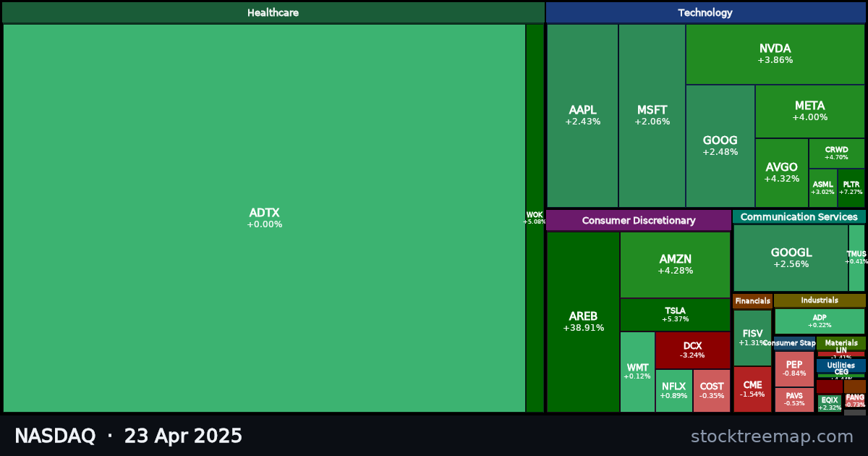868x456 pixels.
Task: Select the CRWD +4.70% tile
Action: point(837,153)
